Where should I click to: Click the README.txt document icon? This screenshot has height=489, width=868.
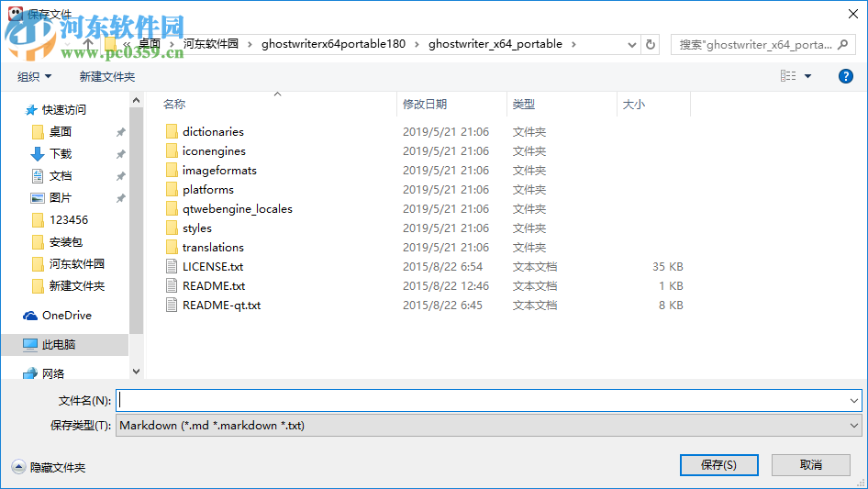pyautogui.click(x=172, y=285)
